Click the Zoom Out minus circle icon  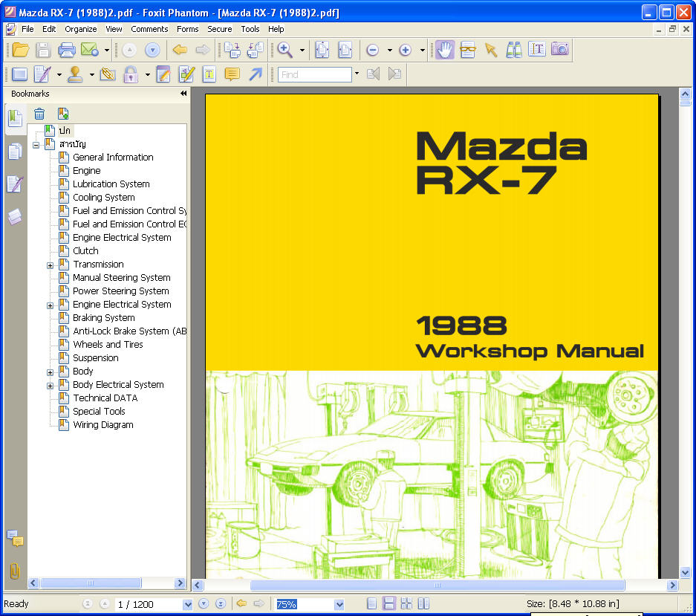pyautogui.click(x=372, y=51)
